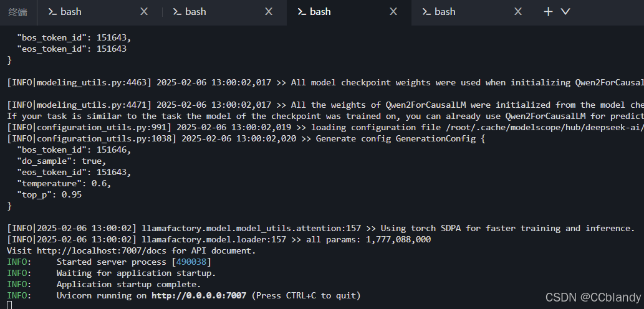Click the terminal cursor prompt at bottom
Screen dimensions: 644x309
pos(9,305)
